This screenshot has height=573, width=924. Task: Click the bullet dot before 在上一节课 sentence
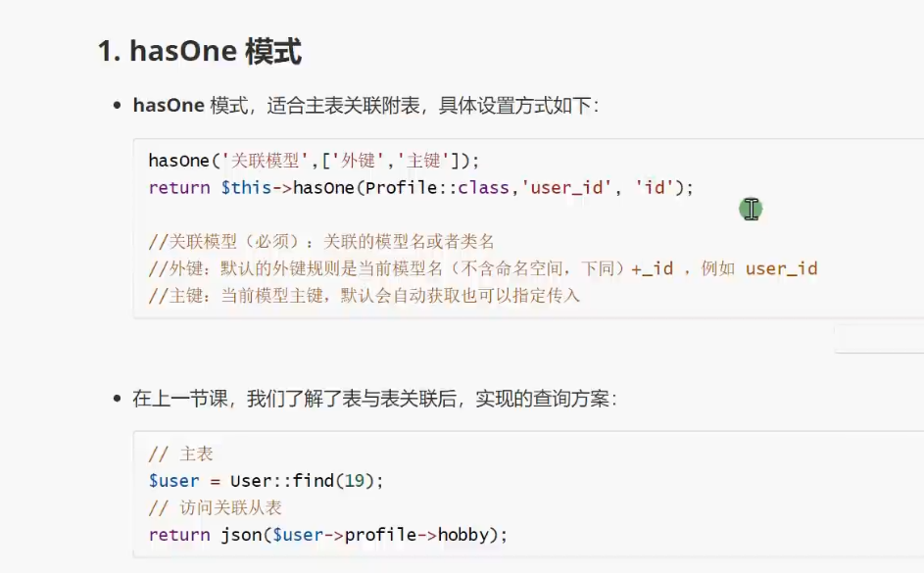click(117, 399)
